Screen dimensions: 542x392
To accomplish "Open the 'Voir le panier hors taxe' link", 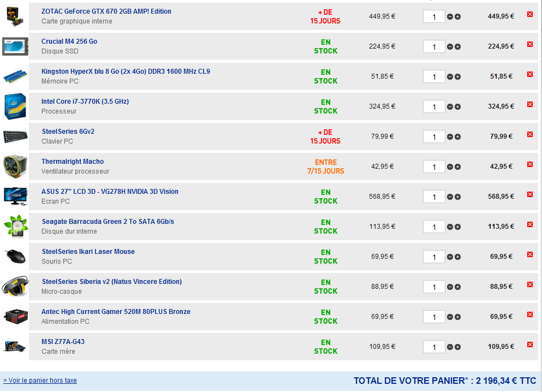I will pos(40,381).
